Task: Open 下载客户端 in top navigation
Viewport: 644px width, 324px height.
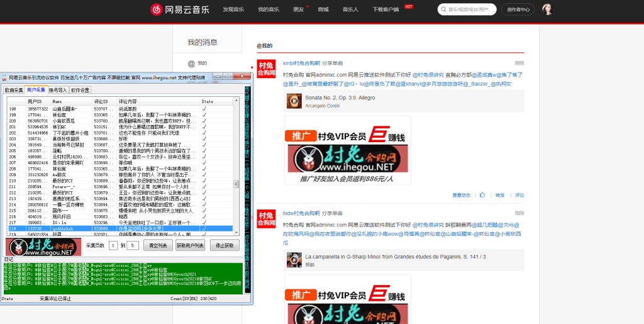Action: [386, 9]
